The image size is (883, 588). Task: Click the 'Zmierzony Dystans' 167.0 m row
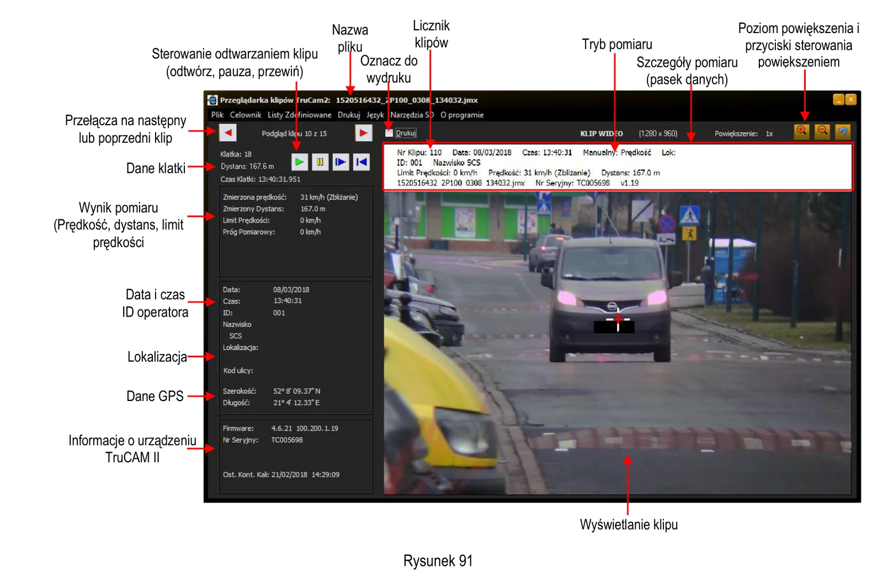(274, 209)
